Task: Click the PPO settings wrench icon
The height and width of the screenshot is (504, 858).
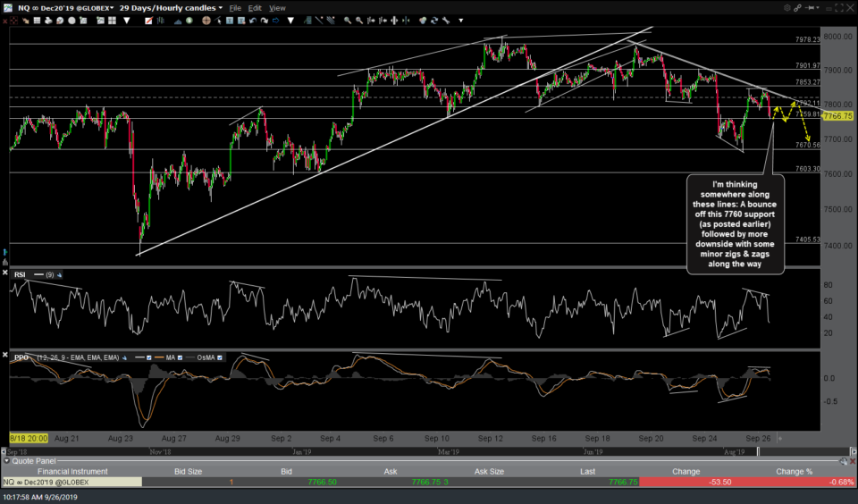Action: [x=125, y=357]
